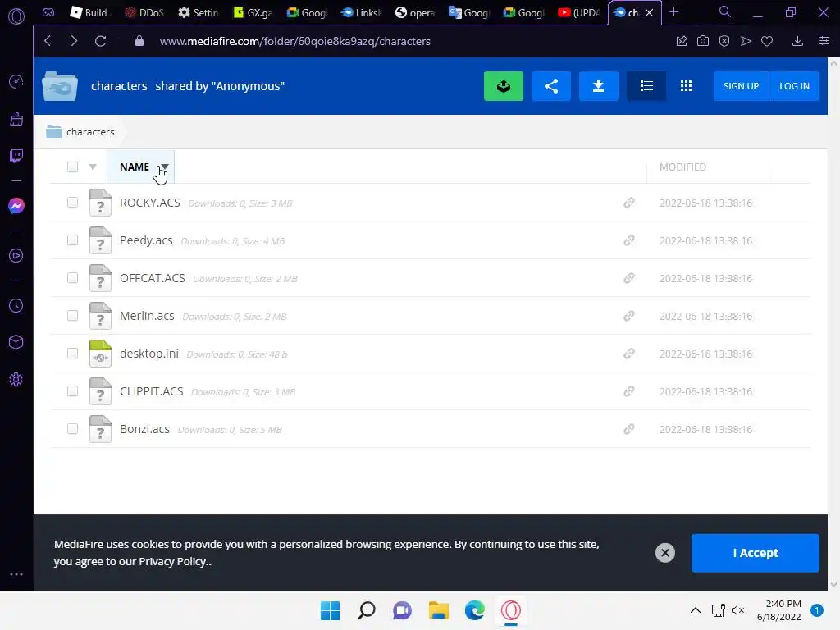Screen dimensions: 840x630
Task: Check the ROCKY.ACS file checkbox
Action: tap(72, 202)
